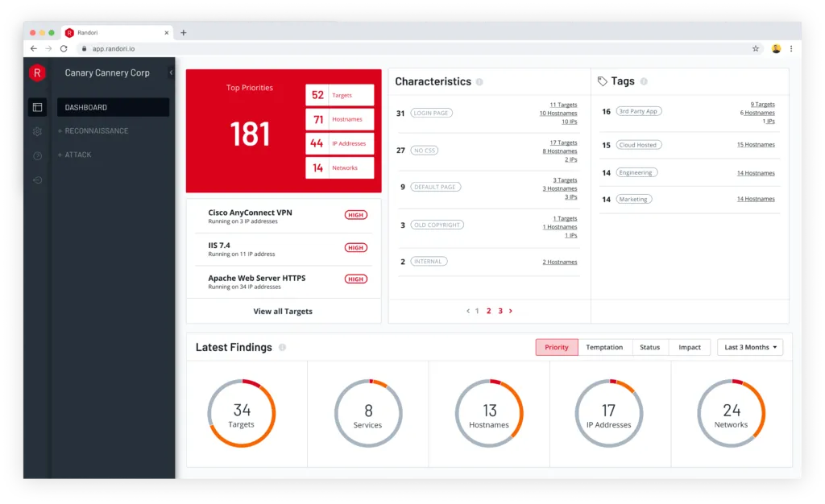Image resolution: width=825 pixels, height=504 pixels.
Task: Open the Settings gear in the sidebar
Action: tap(36, 131)
